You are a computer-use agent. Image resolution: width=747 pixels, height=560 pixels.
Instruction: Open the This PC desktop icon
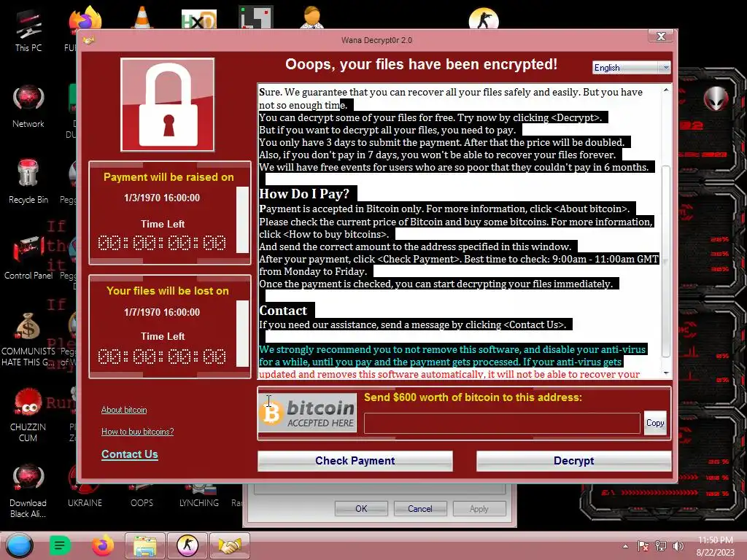pyautogui.click(x=28, y=30)
